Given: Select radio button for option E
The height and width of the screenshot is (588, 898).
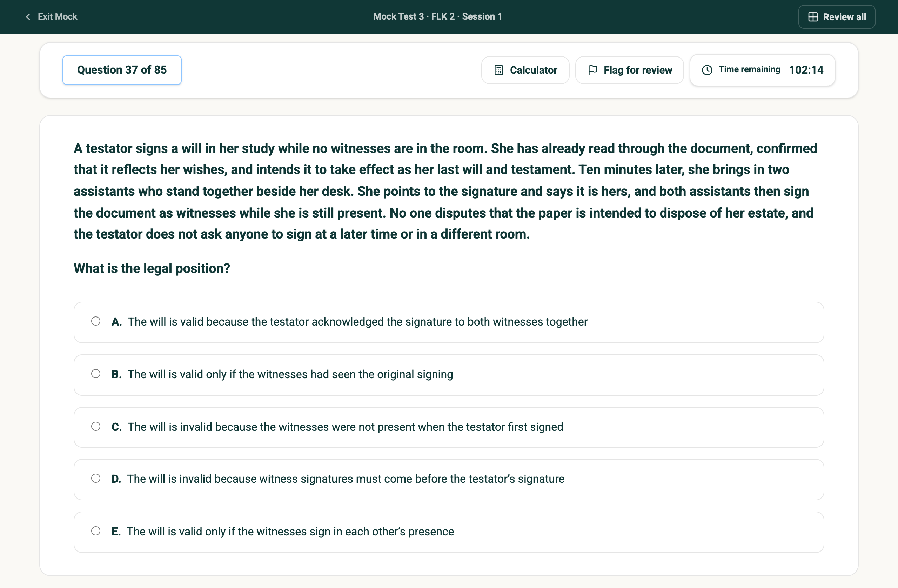Looking at the screenshot, I should pyautogui.click(x=96, y=530).
